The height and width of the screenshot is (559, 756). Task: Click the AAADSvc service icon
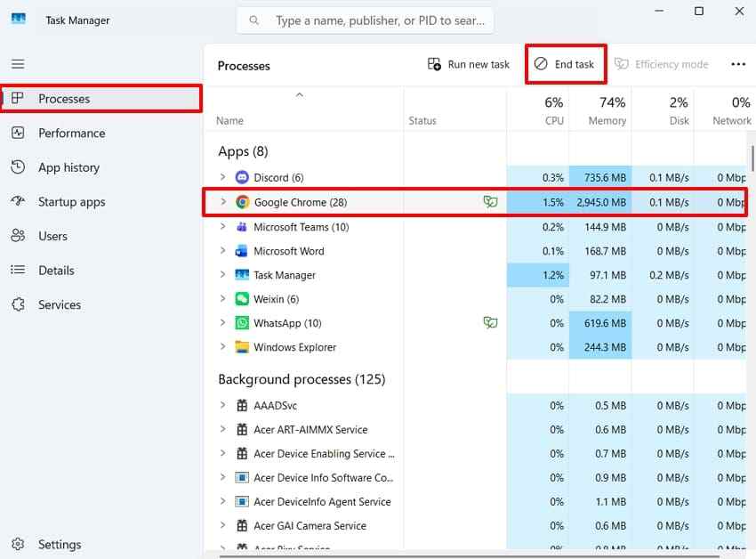(x=242, y=406)
